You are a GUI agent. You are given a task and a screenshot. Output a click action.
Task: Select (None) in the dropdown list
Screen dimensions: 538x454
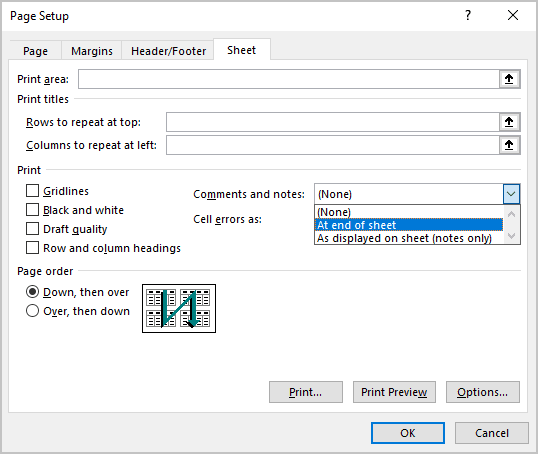[x=409, y=212]
